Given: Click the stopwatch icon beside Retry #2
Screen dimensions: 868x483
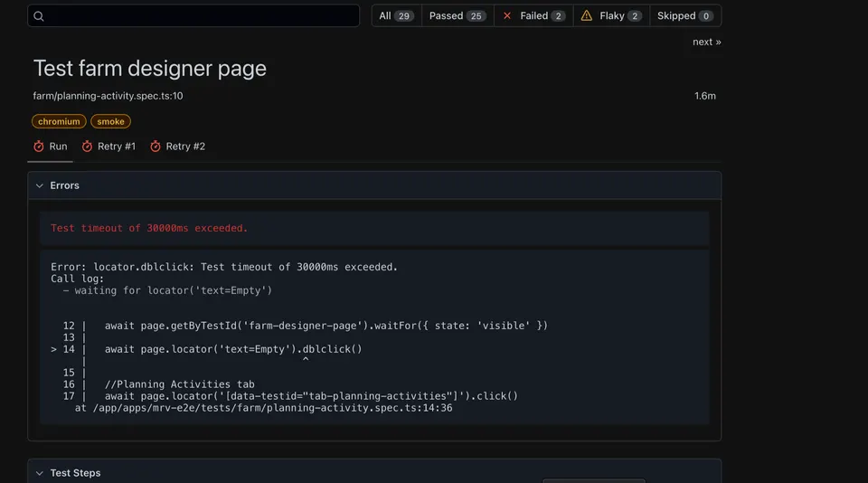Looking at the screenshot, I should click(156, 147).
